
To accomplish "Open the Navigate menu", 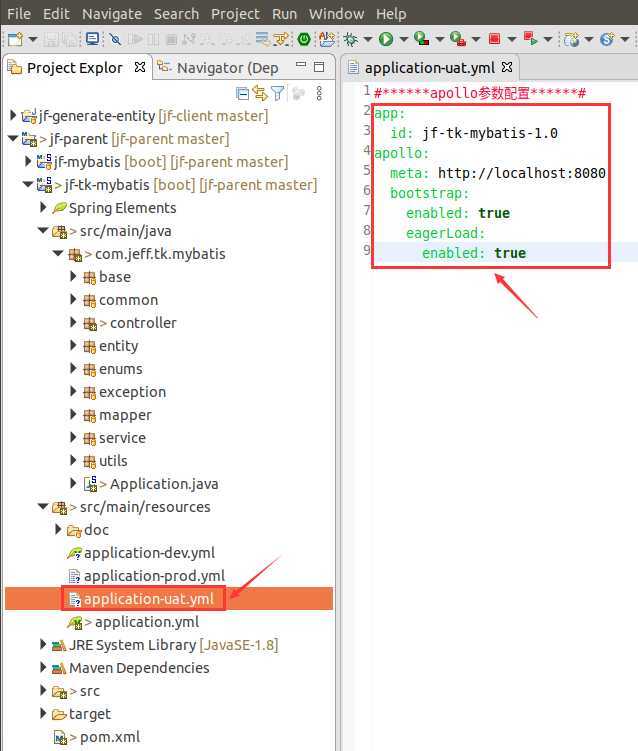I will [112, 14].
